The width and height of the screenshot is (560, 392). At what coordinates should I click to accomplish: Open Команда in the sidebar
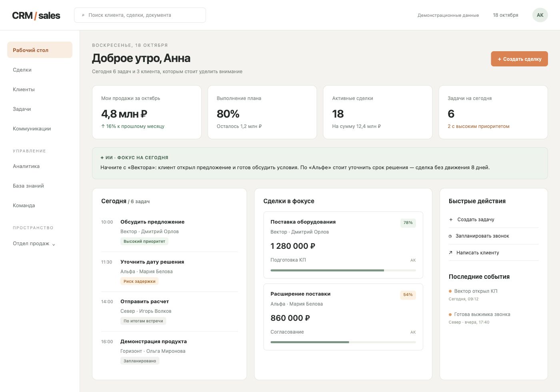tap(40, 205)
